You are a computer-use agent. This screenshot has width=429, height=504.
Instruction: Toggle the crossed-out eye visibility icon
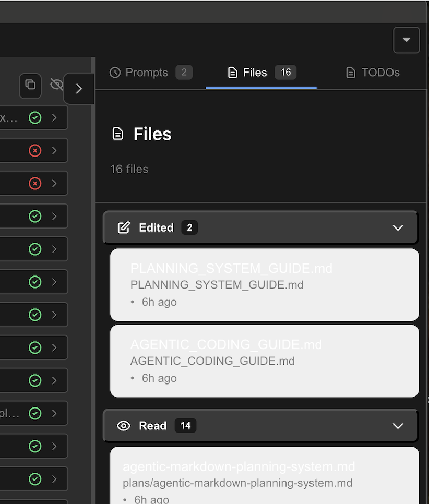point(56,84)
